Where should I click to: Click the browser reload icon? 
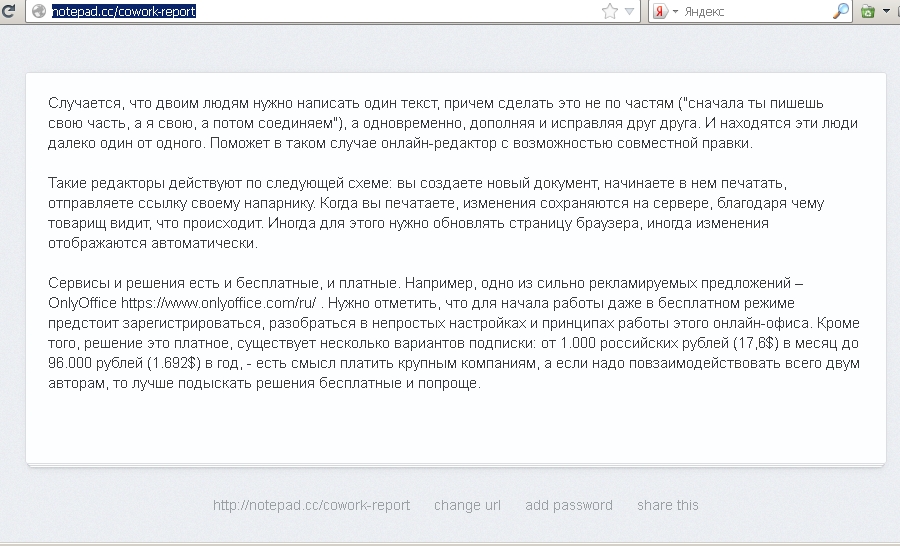(8, 10)
